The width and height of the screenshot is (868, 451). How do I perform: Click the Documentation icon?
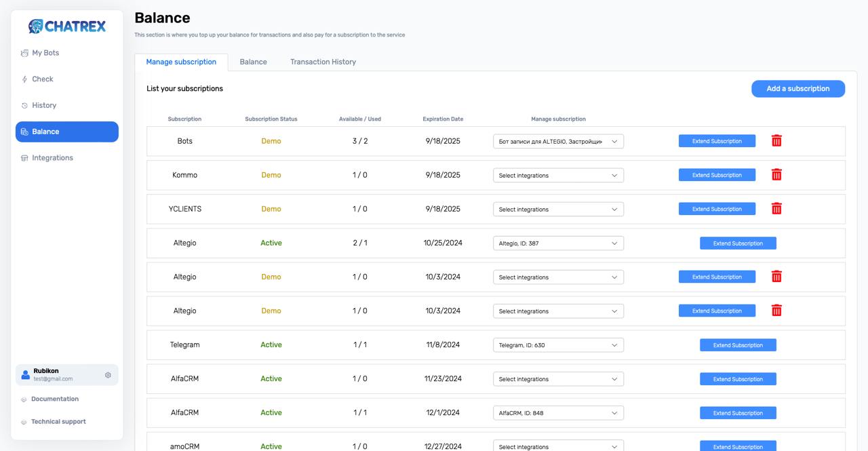[x=24, y=399]
